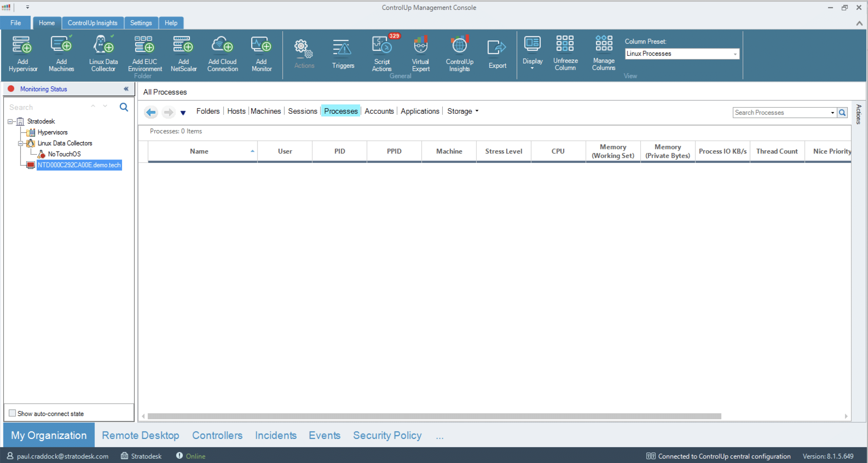Viewport: 868px width, 463px height.
Task: Open Manage Columns
Action: point(604,53)
